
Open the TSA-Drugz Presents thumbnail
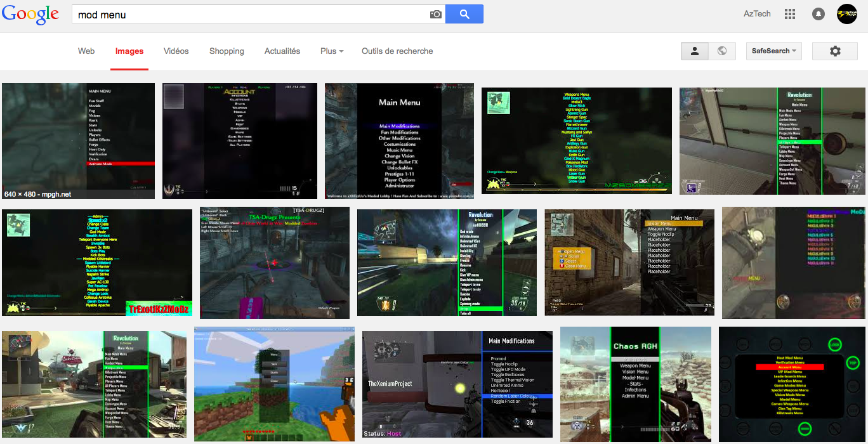tap(275, 263)
